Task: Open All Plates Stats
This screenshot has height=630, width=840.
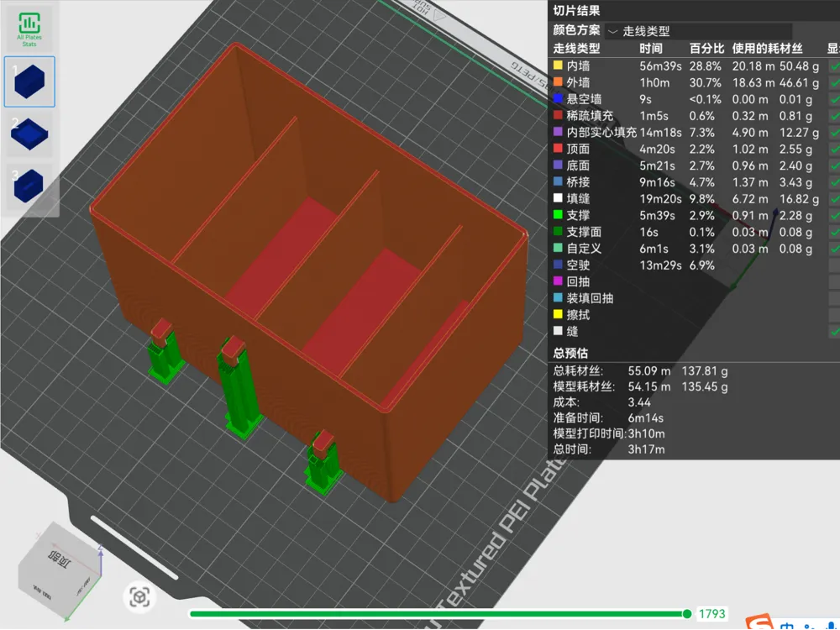Action: point(29,29)
